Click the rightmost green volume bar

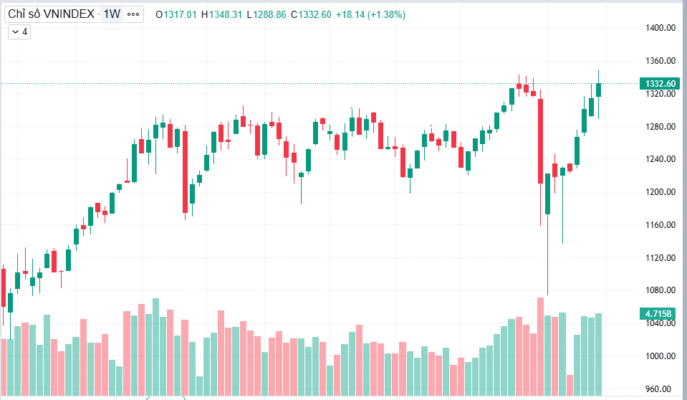pos(599,355)
